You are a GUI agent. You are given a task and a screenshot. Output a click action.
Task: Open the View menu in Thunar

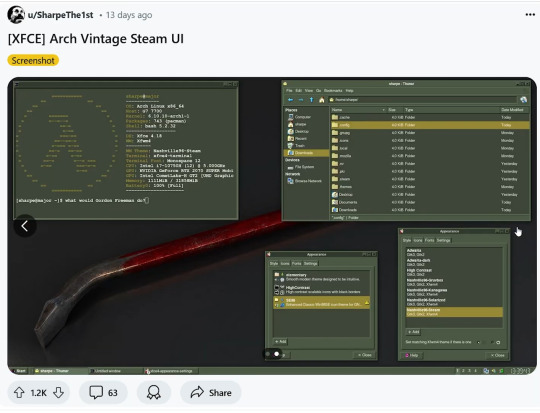(309, 91)
